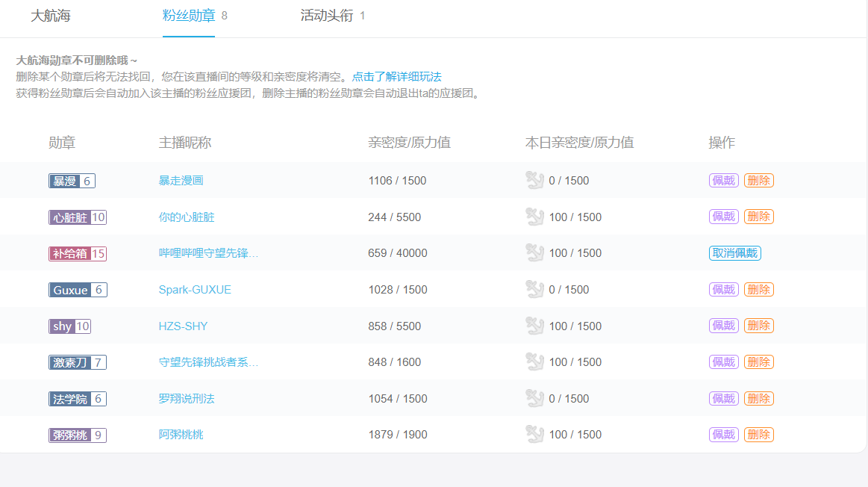Click the 心脏脏 level 10 medal badge
The height and width of the screenshot is (487, 868).
(77, 217)
